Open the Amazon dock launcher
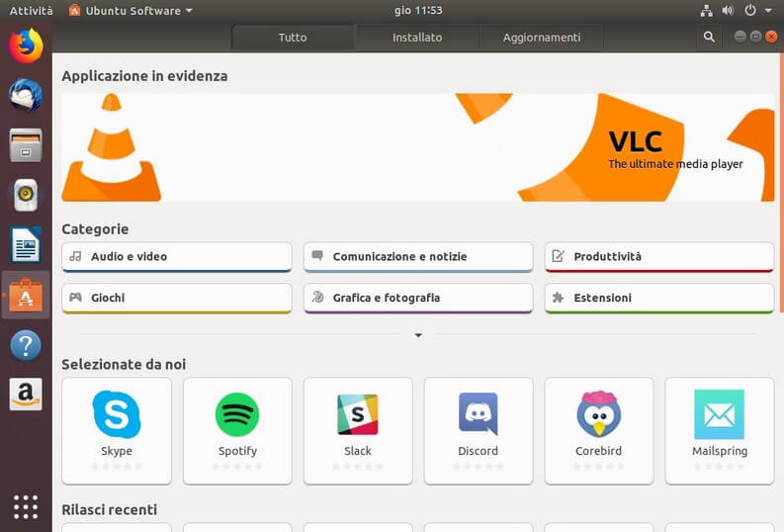Viewport: 784px width, 532px height. click(x=26, y=394)
